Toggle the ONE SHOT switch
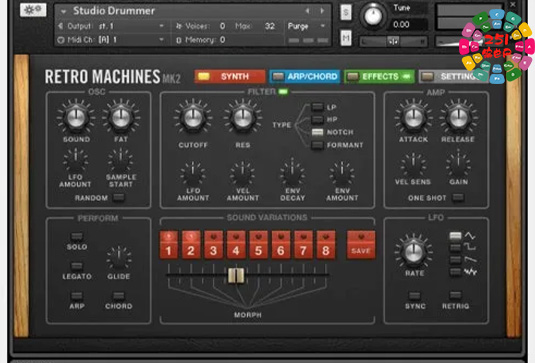This screenshot has height=363, width=535. coord(458,197)
